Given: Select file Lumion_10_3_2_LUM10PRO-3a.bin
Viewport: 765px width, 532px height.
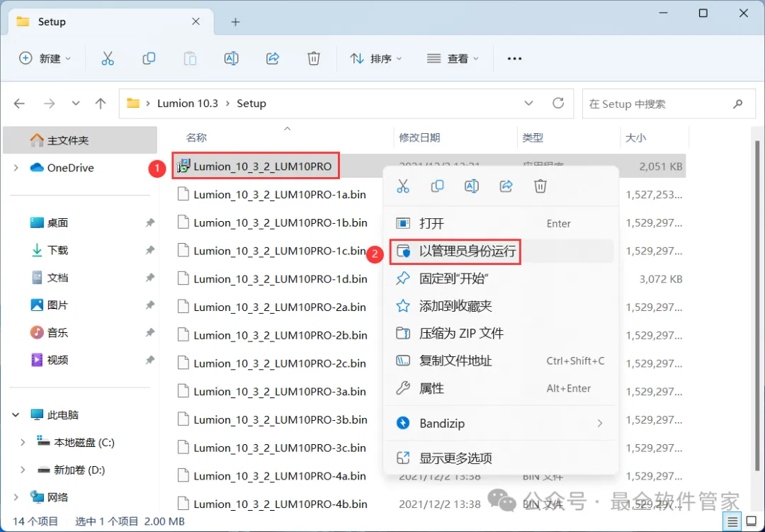Looking at the screenshot, I should [x=280, y=392].
